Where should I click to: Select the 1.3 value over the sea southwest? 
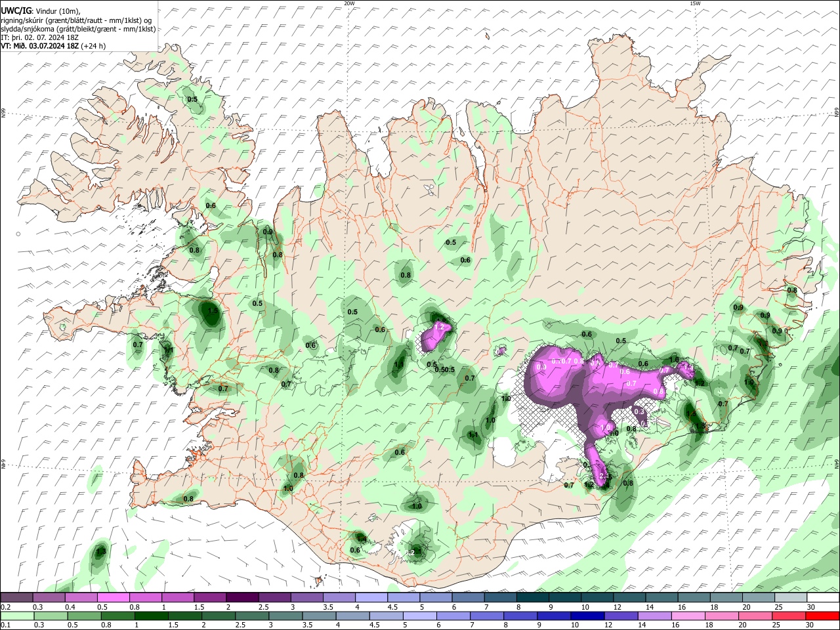[100, 553]
